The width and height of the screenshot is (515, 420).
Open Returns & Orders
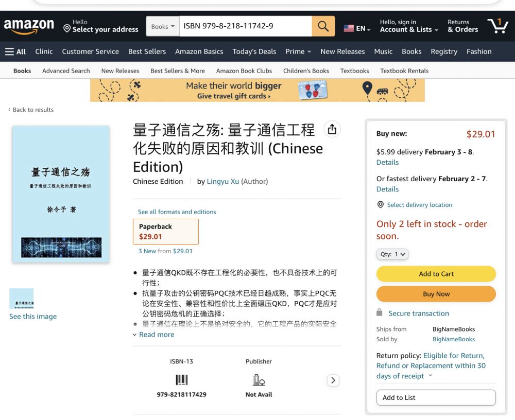click(463, 26)
